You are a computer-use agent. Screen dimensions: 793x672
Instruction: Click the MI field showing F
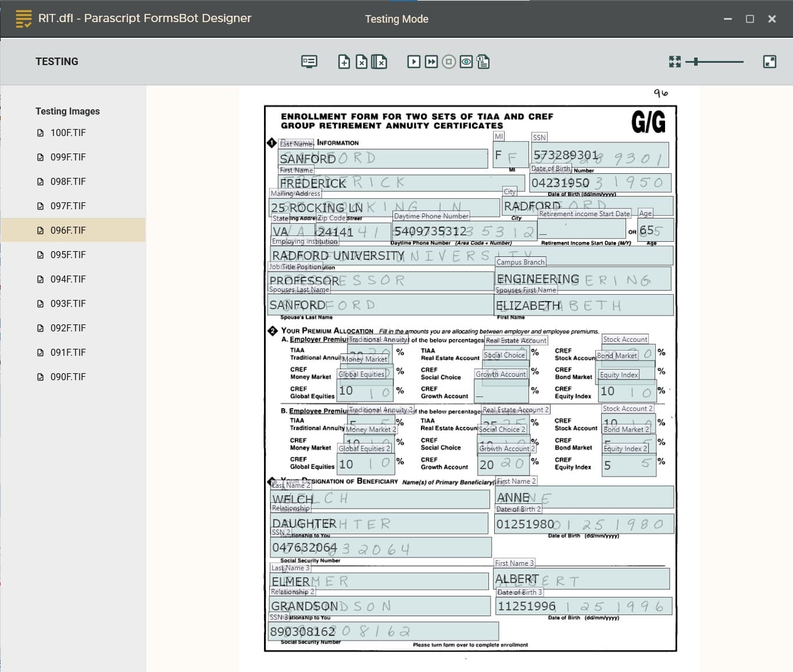pos(510,155)
